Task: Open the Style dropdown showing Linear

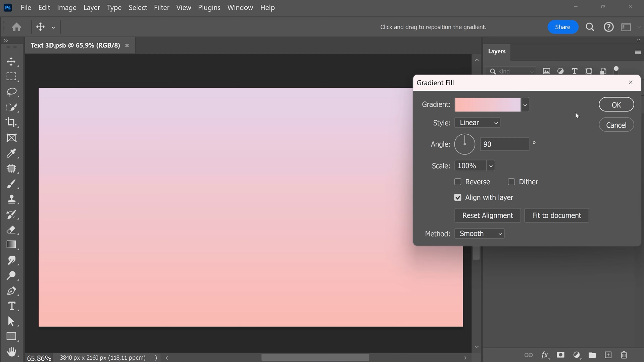Action: [x=477, y=123]
